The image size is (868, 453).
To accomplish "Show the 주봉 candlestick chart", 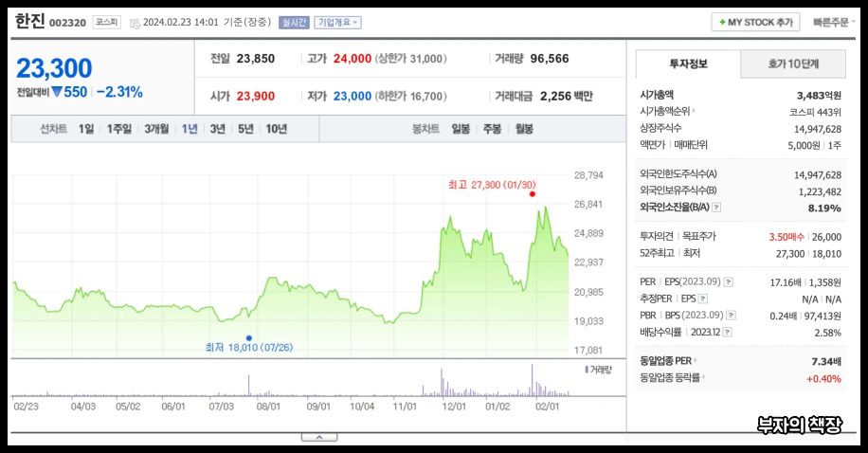I will click(x=492, y=129).
